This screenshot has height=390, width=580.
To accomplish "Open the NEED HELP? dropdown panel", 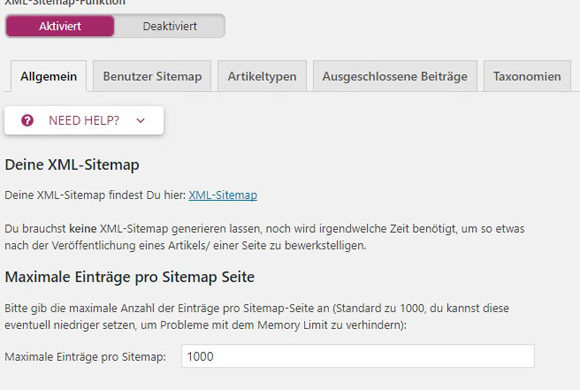I will [84, 121].
